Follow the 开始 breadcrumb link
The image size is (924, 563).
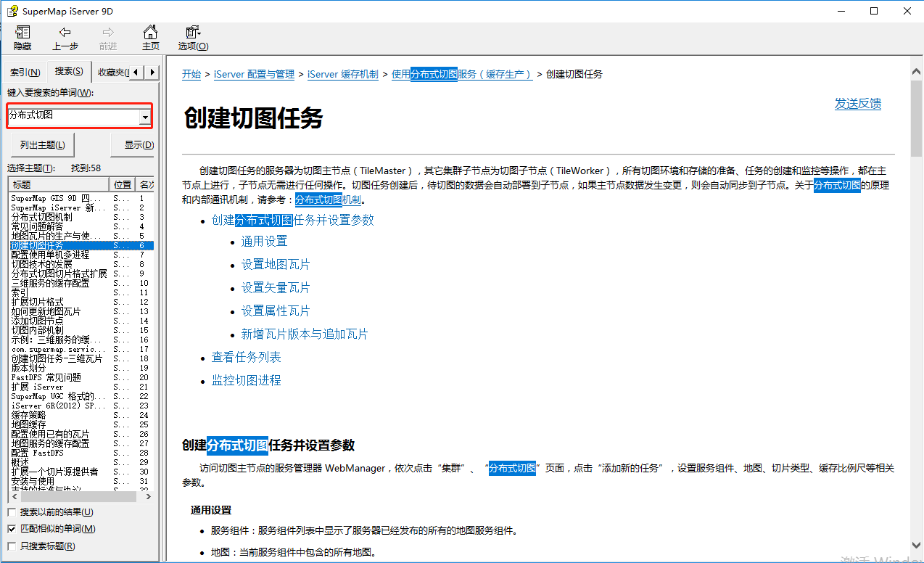(x=191, y=74)
